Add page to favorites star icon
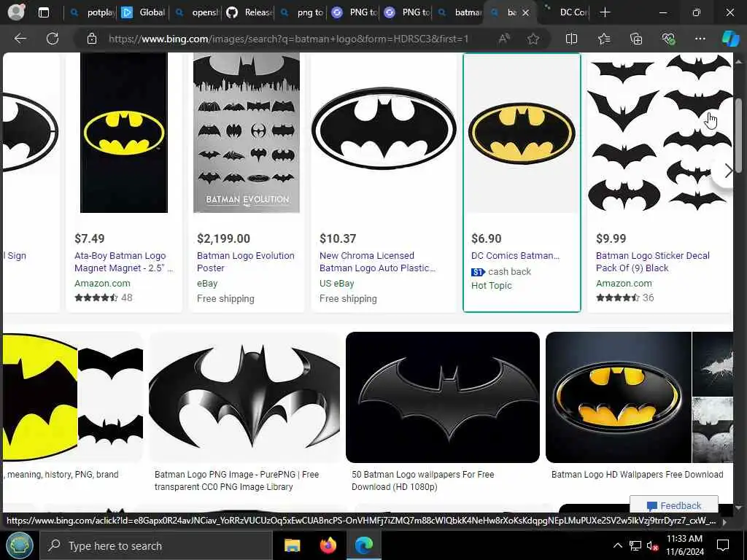The height and width of the screenshot is (560, 747). click(x=533, y=39)
